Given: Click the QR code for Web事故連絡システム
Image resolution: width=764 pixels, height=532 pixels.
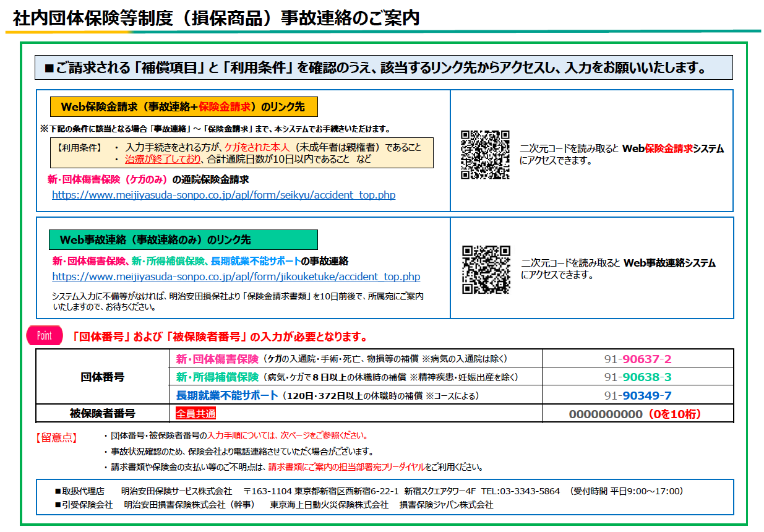Looking at the screenshot, I should click(486, 269).
